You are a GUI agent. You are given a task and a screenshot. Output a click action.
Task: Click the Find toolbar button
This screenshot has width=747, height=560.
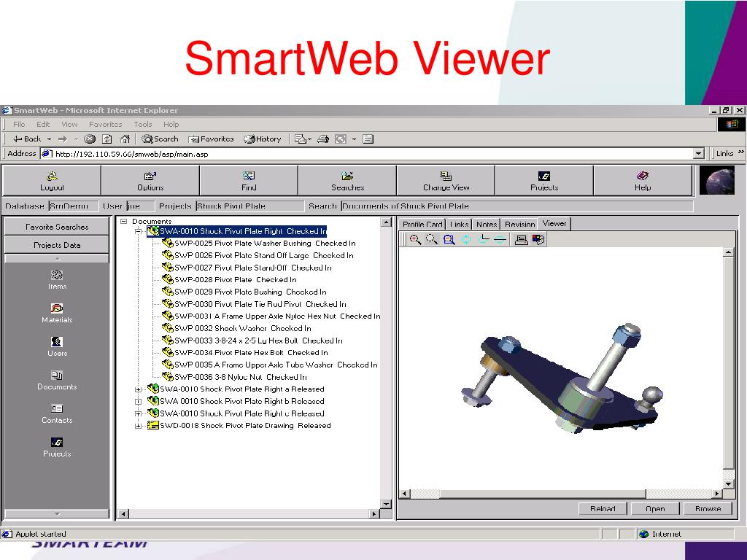(x=249, y=181)
